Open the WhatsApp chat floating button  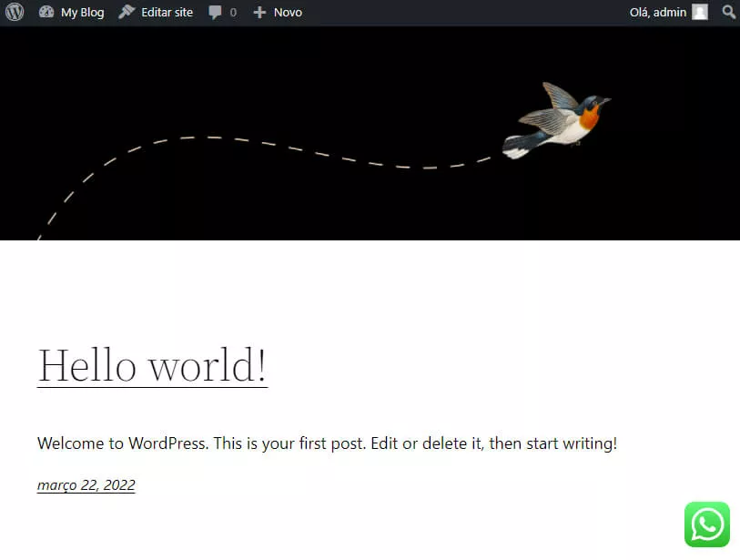click(x=707, y=524)
